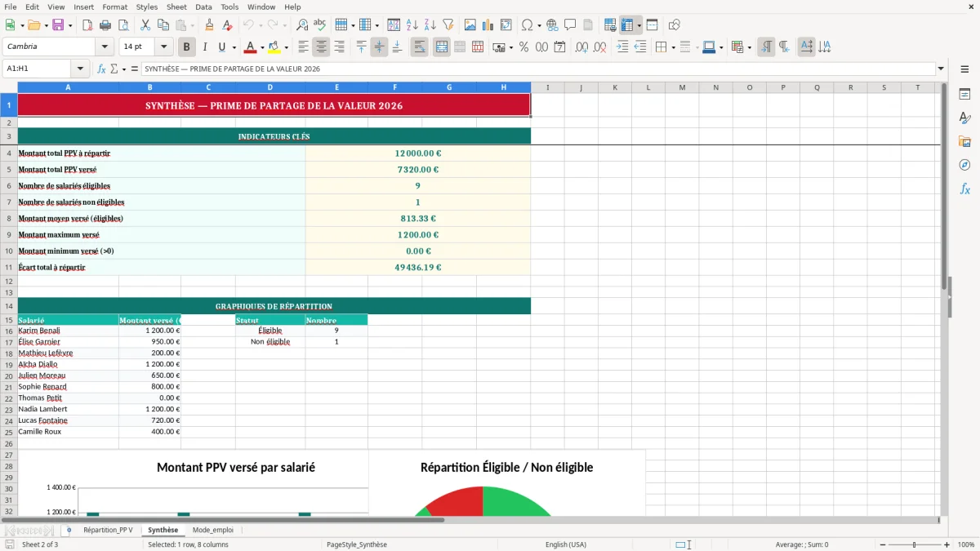Open the Font Size dropdown
980x551 pixels.
(163, 47)
